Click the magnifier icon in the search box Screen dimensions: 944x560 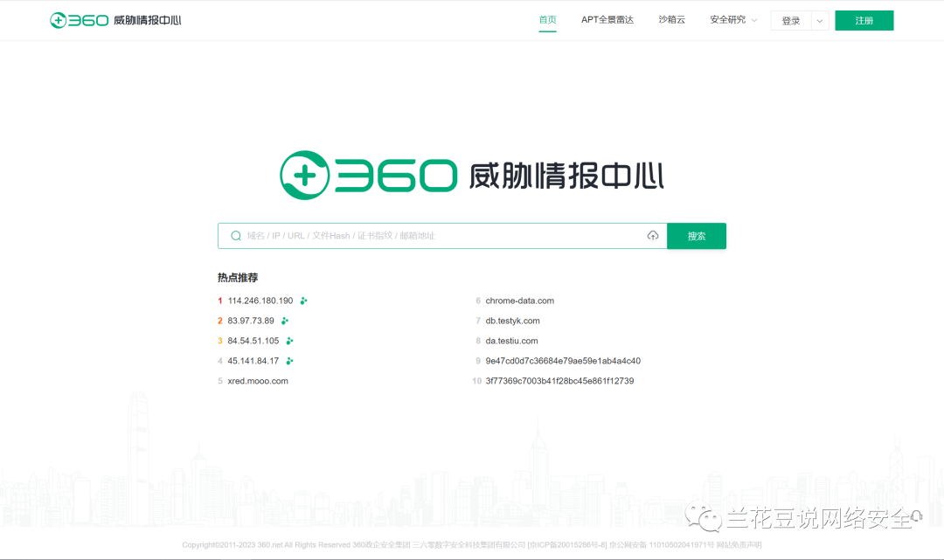236,236
